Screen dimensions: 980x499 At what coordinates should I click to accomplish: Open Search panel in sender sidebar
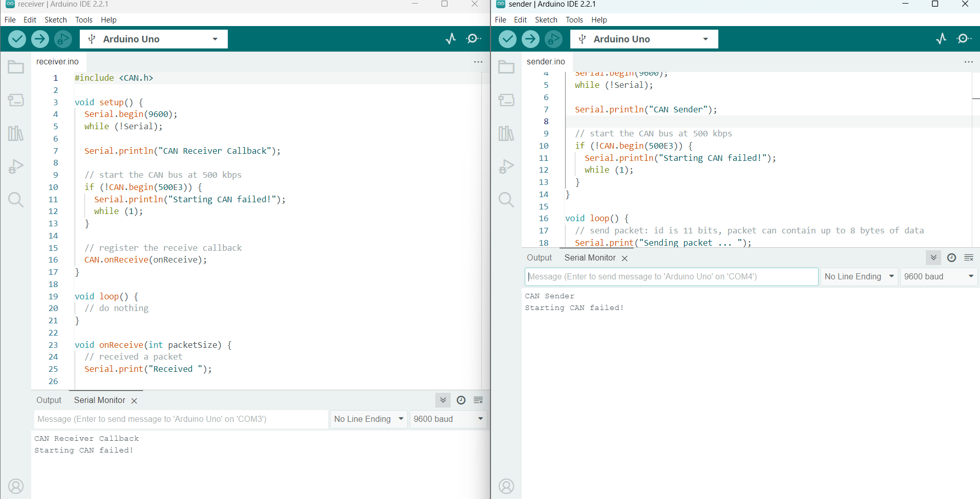click(x=506, y=200)
